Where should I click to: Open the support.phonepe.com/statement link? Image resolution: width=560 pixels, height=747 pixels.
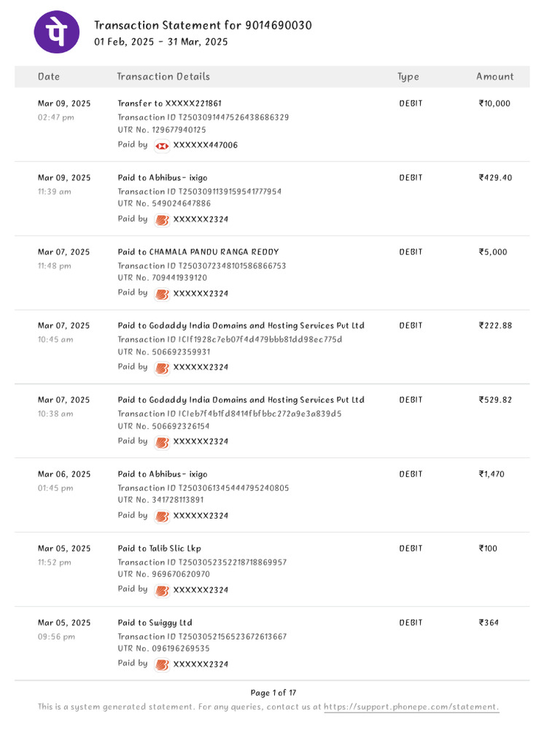411,707
